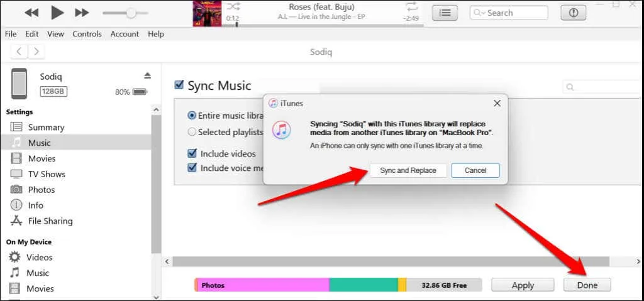644x301 pixels.
Task: Toggle the repeat icon beside the song info
Action: point(412,6)
